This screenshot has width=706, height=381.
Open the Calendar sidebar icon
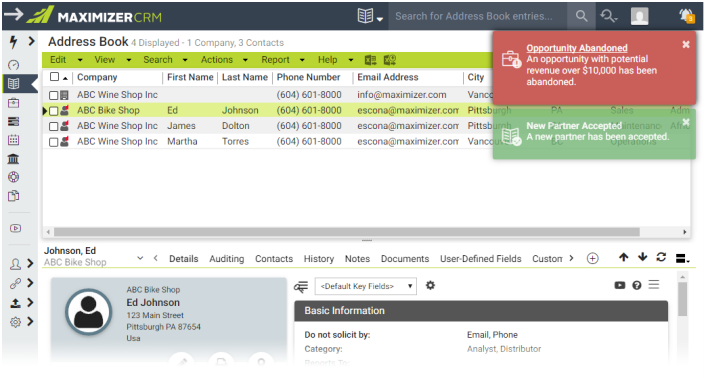[x=14, y=140]
